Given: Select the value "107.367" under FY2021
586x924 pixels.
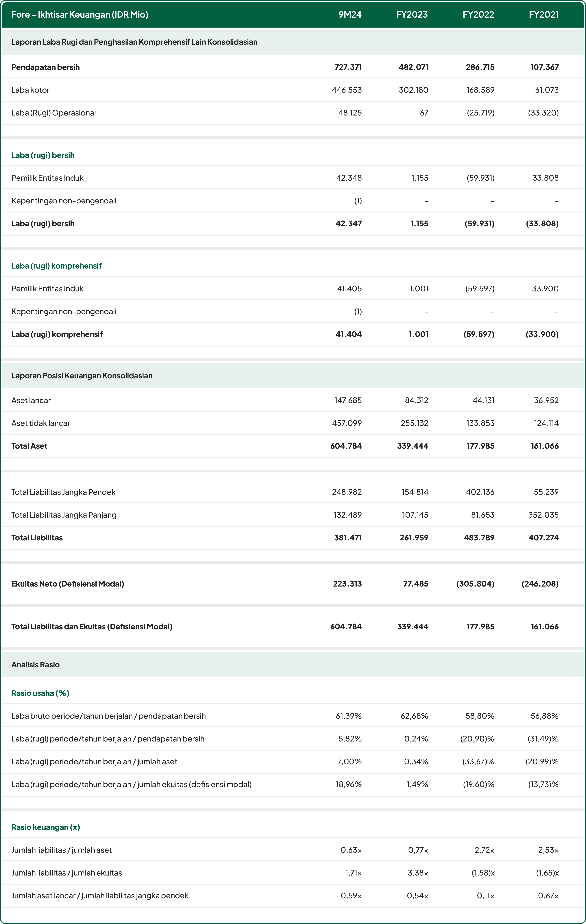Looking at the screenshot, I should (544, 67).
